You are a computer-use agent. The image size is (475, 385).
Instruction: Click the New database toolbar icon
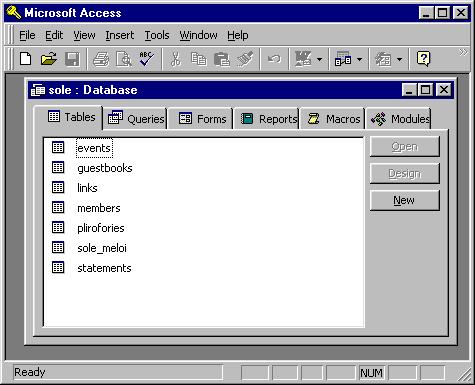pyautogui.click(x=26, y=59)
